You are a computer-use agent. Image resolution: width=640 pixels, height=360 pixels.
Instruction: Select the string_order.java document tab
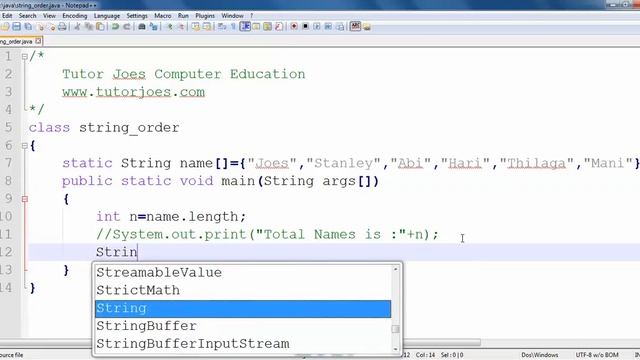[16, 41]
